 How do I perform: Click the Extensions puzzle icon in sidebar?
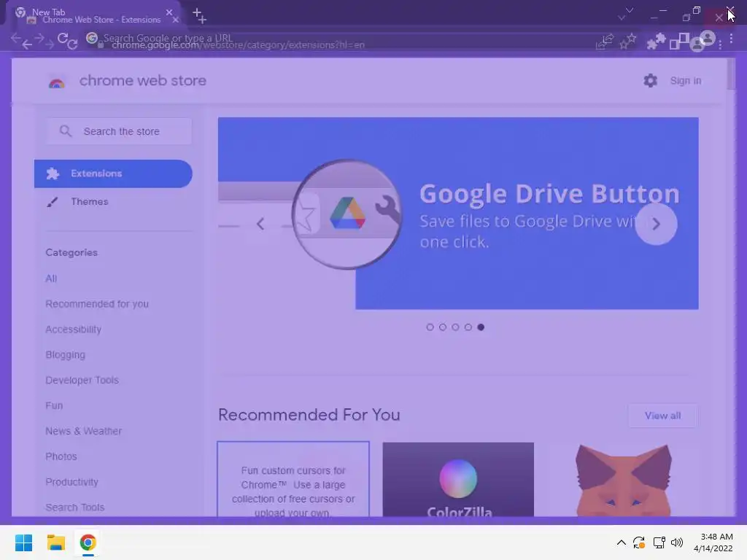click(53, 174)
